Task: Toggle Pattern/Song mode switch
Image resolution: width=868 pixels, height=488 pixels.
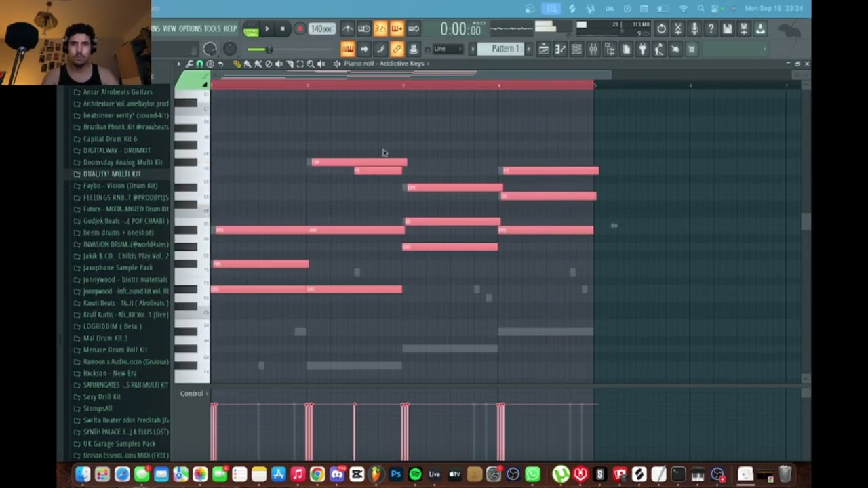Action: [x=251, y=29]
